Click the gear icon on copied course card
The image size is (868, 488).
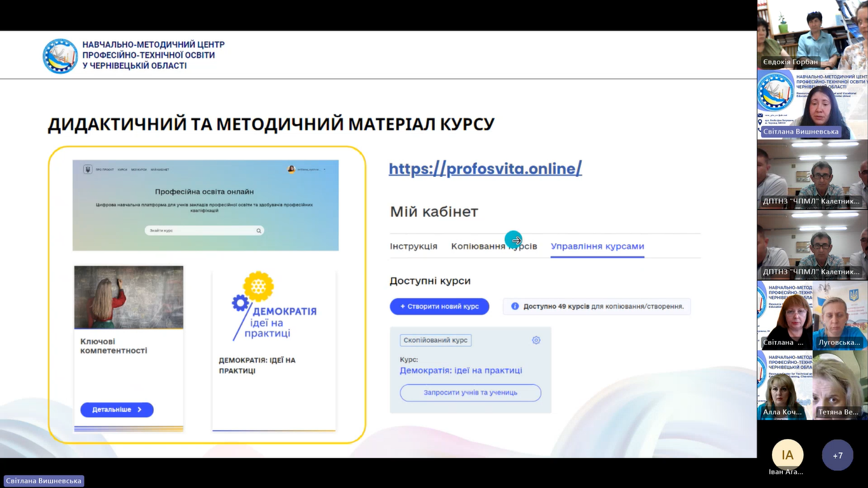click(x=536, y=340)
